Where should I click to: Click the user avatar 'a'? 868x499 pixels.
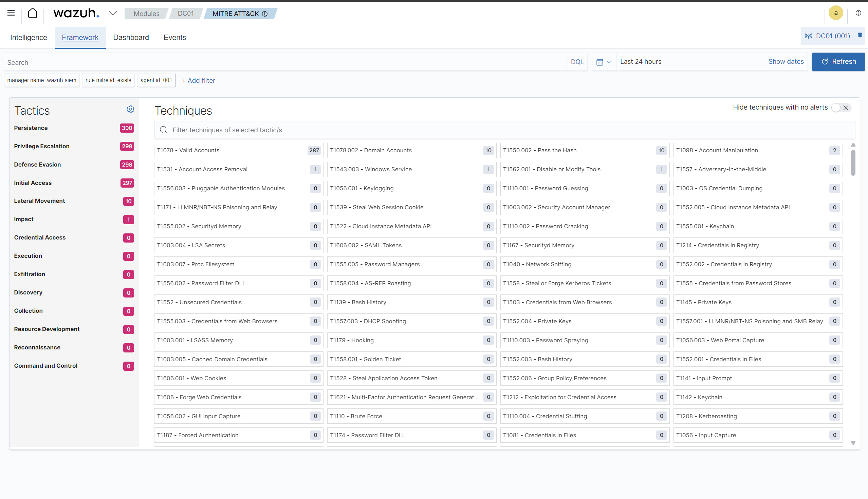[835, 13]
